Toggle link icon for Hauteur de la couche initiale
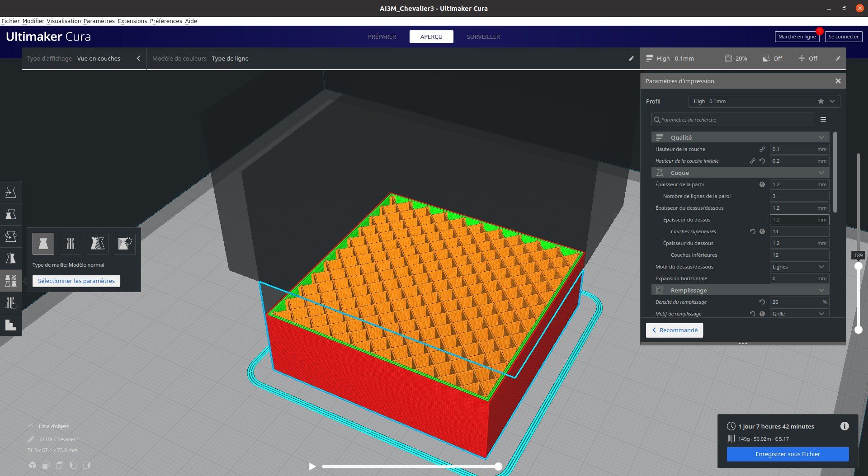Screen dimensions: 868x476 [753, 161]
